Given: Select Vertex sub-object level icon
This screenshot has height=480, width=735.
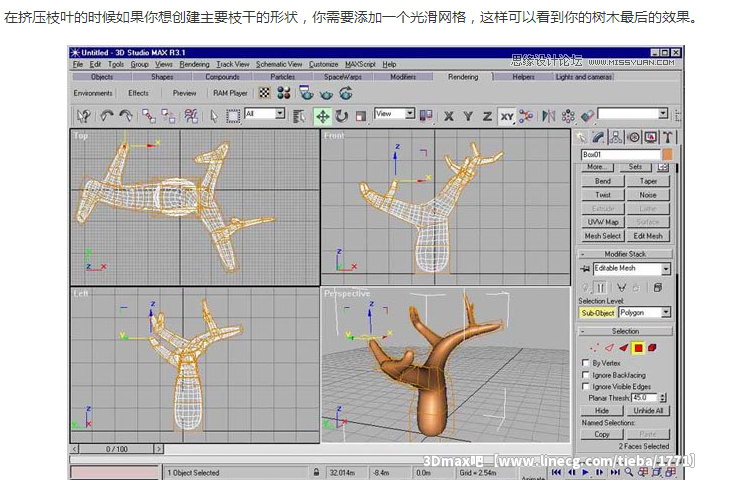Looking at the screenshot, I should (x=594, y=348).
